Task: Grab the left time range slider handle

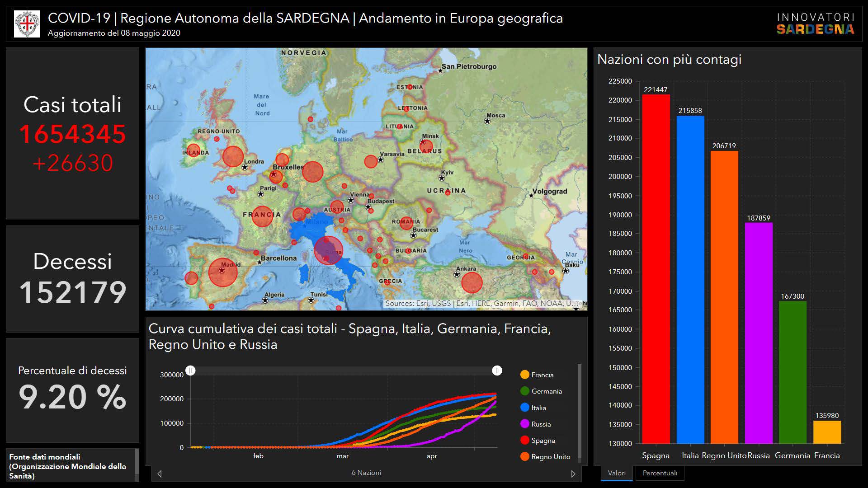Action: pyautogui.click(x=191, y=371)
